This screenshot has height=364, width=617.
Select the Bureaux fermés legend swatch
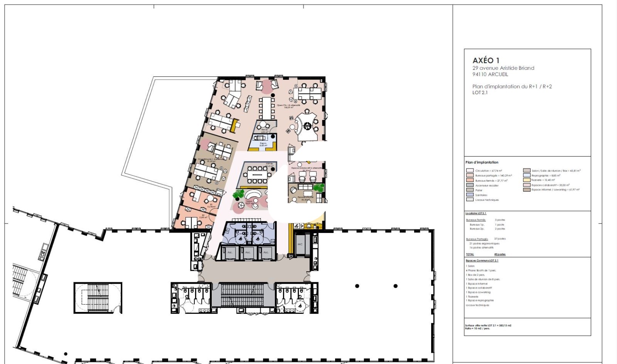tap(469, 180)
